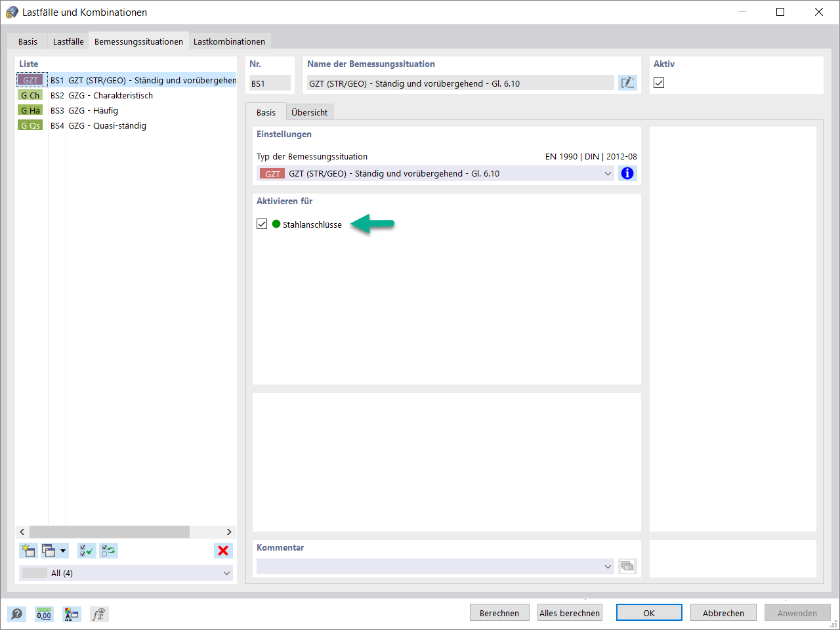Select the inner Basis sub-tab
Screen dimensions: 840x630
tap(266, 112)
